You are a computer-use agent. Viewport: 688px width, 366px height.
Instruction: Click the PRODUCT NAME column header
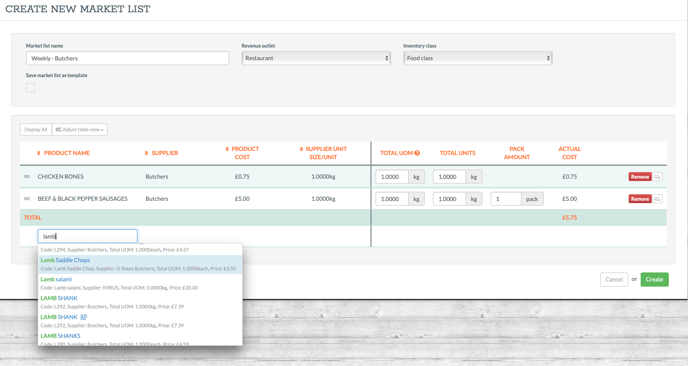[67, 153]
